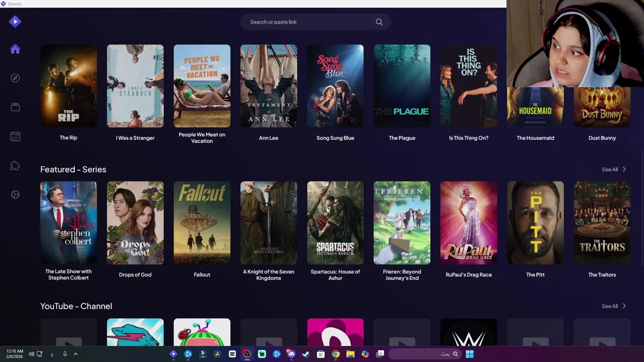This screenshot has height=362, width=644.
Task: Open the volume speaker tray icon
Action: click(x=31, y=354)
